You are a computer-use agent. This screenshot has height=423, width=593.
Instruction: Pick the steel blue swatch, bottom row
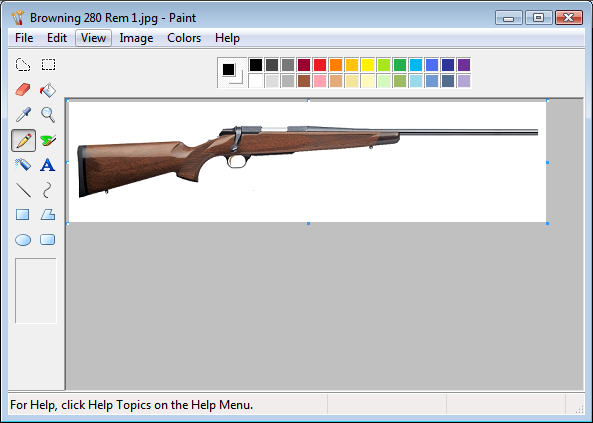[432, 81]
